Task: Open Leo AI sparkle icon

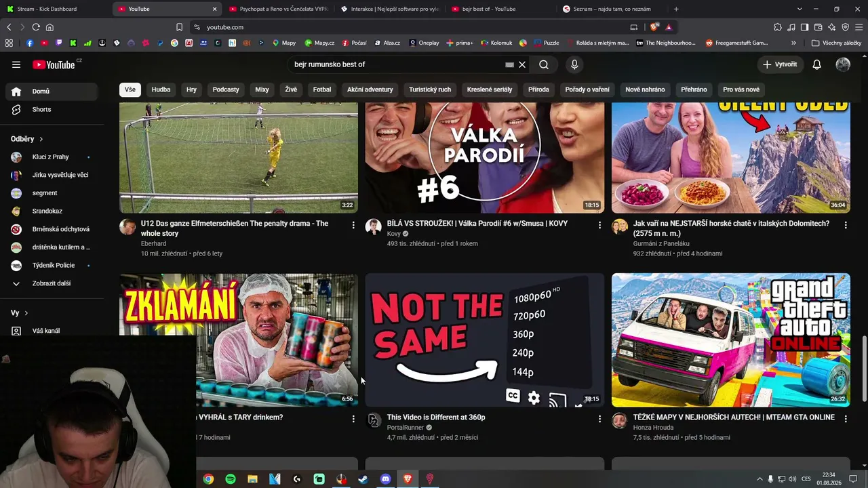Action: point(831,27)
